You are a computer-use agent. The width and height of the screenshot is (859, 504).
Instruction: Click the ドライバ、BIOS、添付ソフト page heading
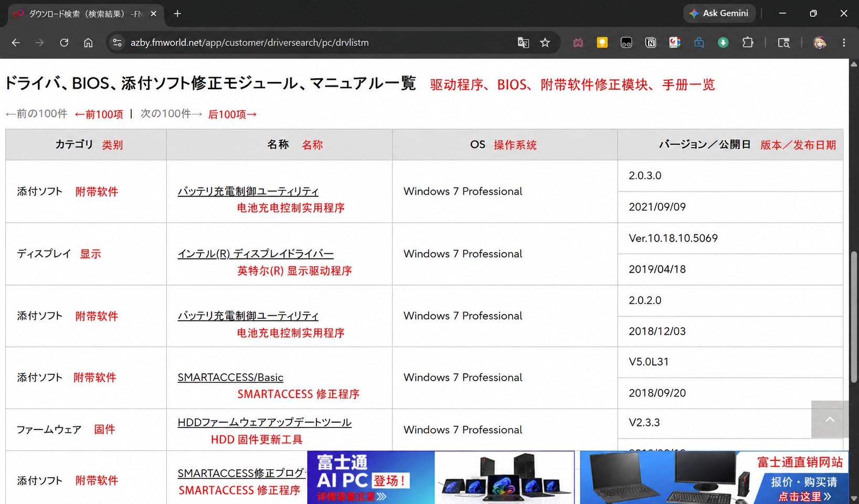pyautogui.click(x=210, y=83)
